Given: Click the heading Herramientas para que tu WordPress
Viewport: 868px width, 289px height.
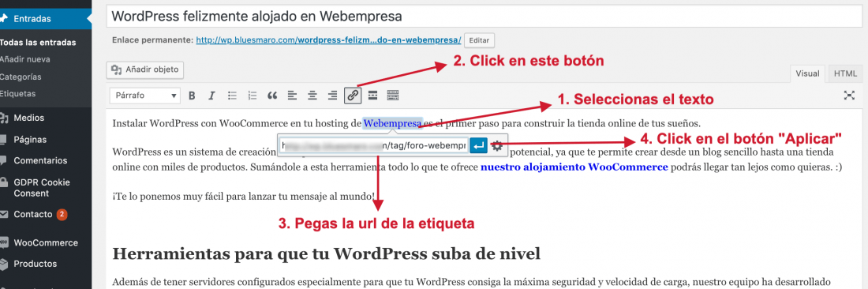Looking at the screenshot, I should [x=326, y=254].
